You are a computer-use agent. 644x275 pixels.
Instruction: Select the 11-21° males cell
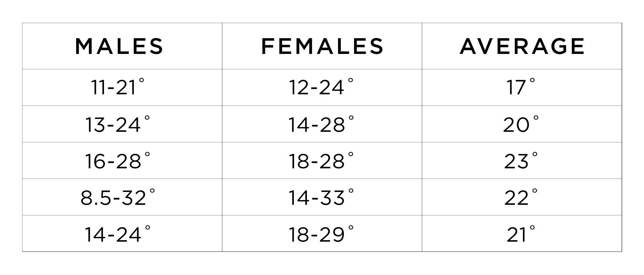pos(122,87)
